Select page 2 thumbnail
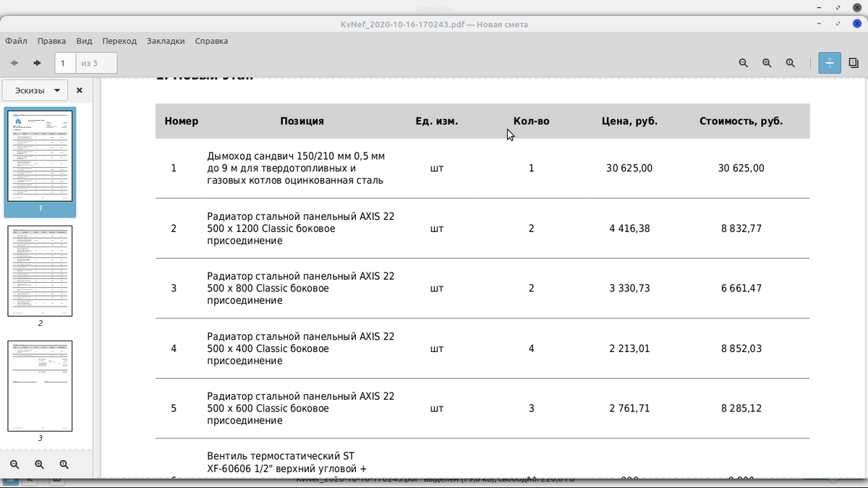The width and height of the screenshot is (868, 488). pos(40,271)
